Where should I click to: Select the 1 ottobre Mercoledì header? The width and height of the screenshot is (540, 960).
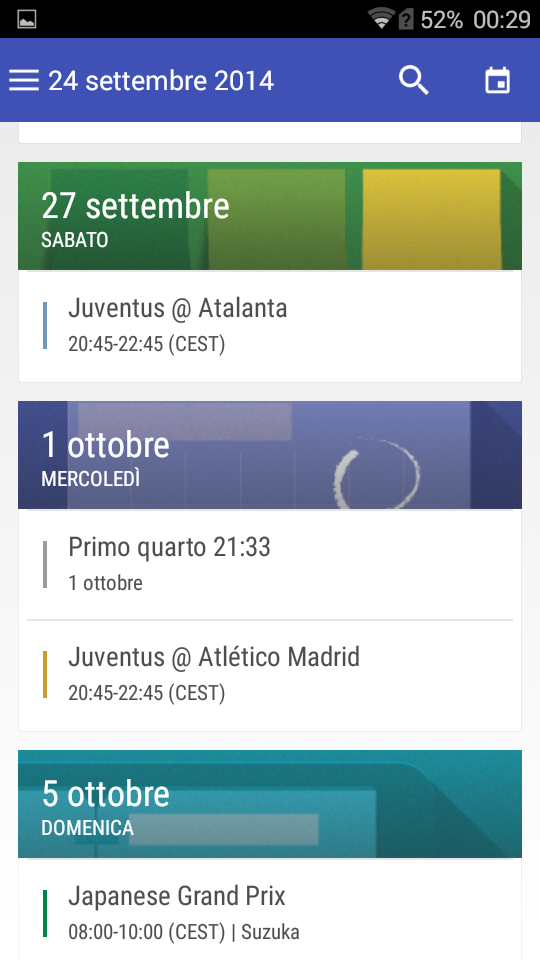(x=270, y=455)
